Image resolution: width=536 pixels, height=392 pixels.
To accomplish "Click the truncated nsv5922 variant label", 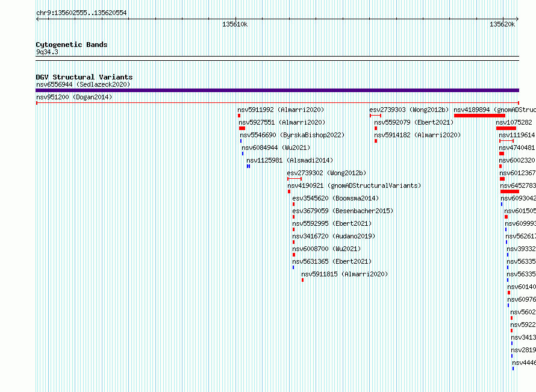I will tap(523, 325).
